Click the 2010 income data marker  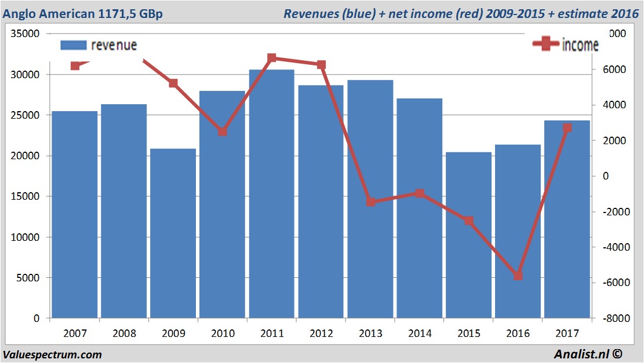tap(223, 131)
